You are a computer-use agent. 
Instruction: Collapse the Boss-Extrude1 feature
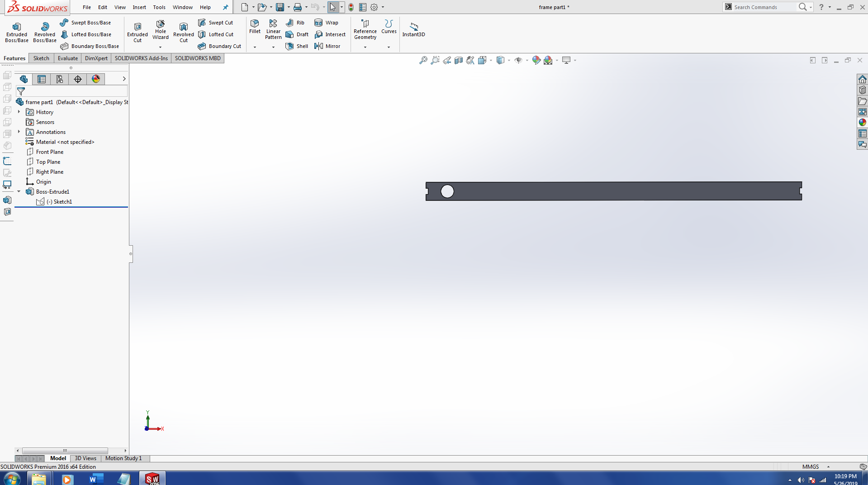tap(19, 191)
